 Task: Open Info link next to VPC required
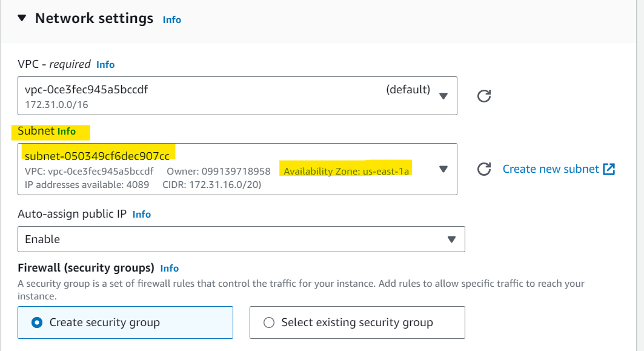(x=105, y=64)
